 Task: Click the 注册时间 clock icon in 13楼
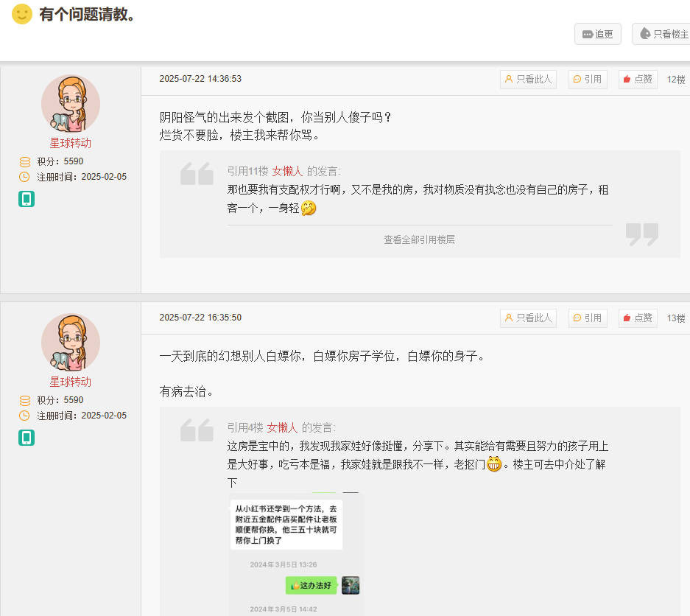tap(25, 416)
